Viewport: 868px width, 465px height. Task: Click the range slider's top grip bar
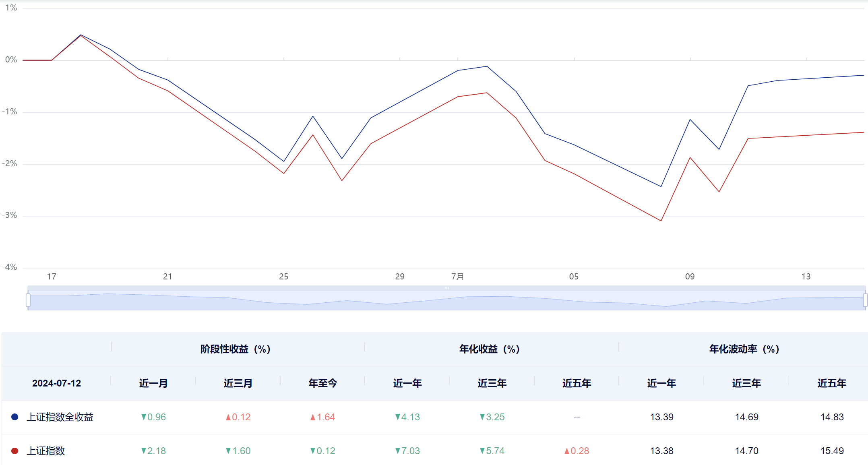(x=446, y=288)
